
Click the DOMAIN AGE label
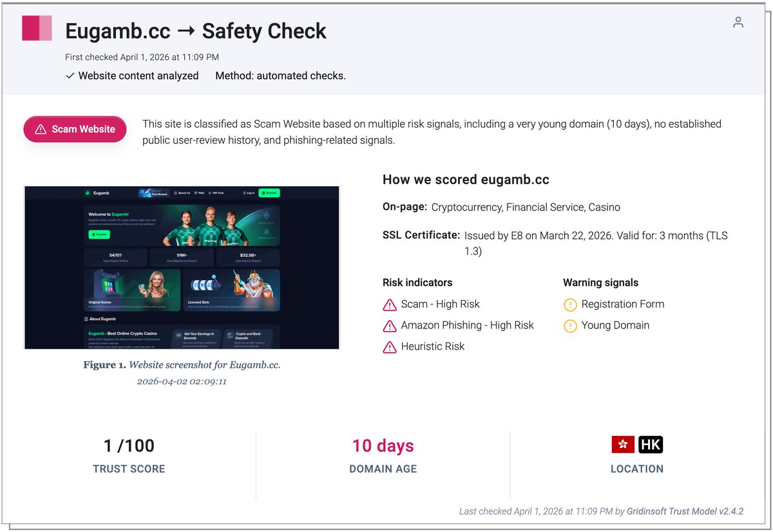[x=383, y=469]
